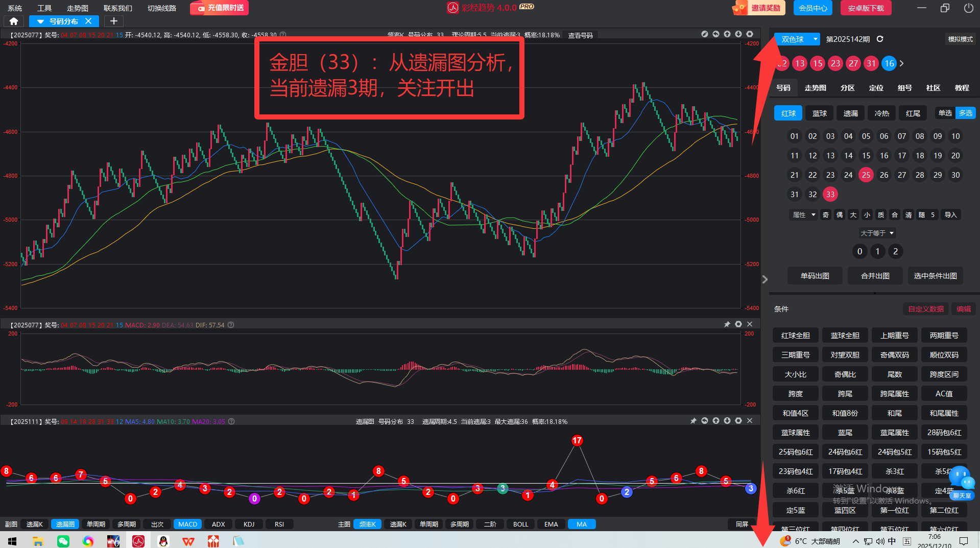This screenshot has height=548, width=980.
Task: Click the 单码出图 button
Action: tap(815, 276)
